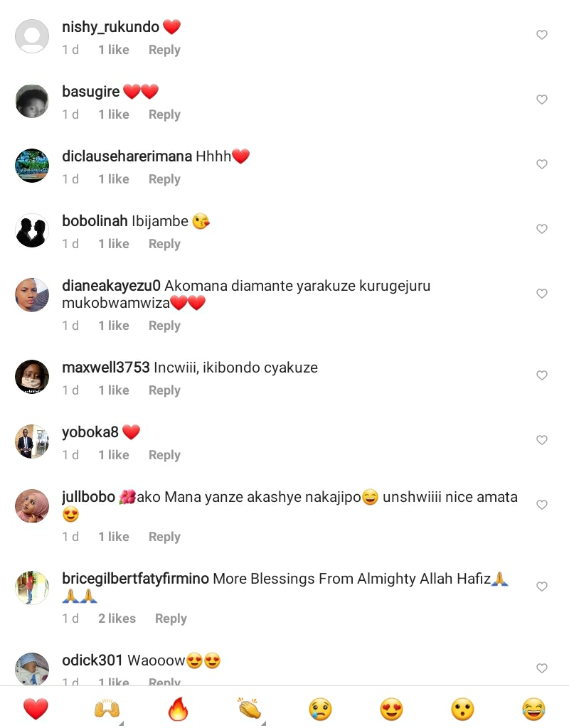
Task: Like basugire's comment with heart icon
Action: tap(541, 100)
